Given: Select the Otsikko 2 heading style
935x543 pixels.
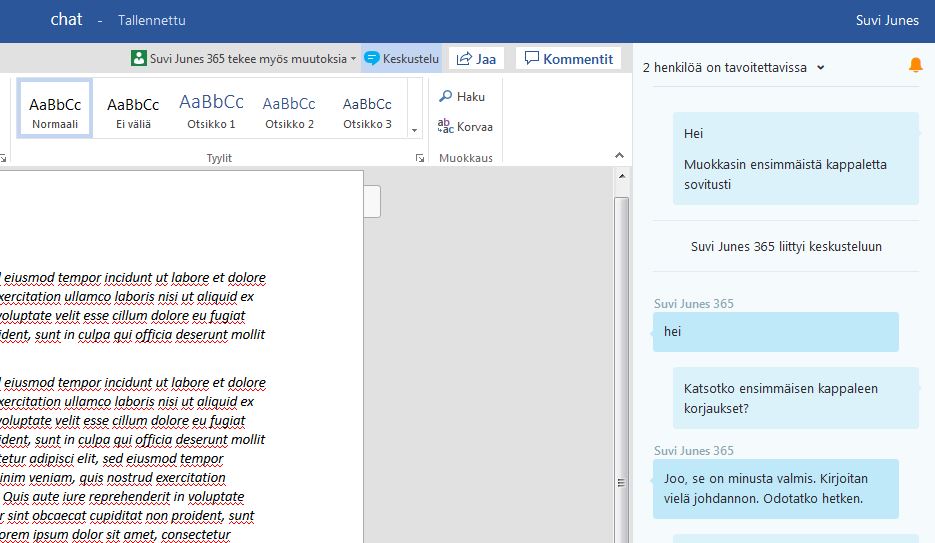Looking at the screenshot, I should click(x=289, y=109).
